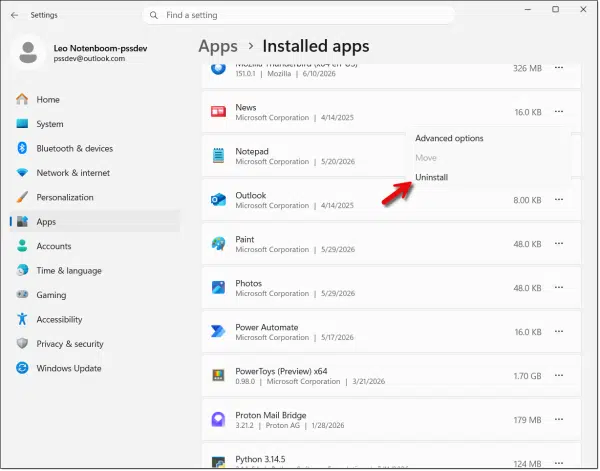Viewport: 600px width, 471px height.
Task: Click the Windows Update sync icon
Action: 22,368
